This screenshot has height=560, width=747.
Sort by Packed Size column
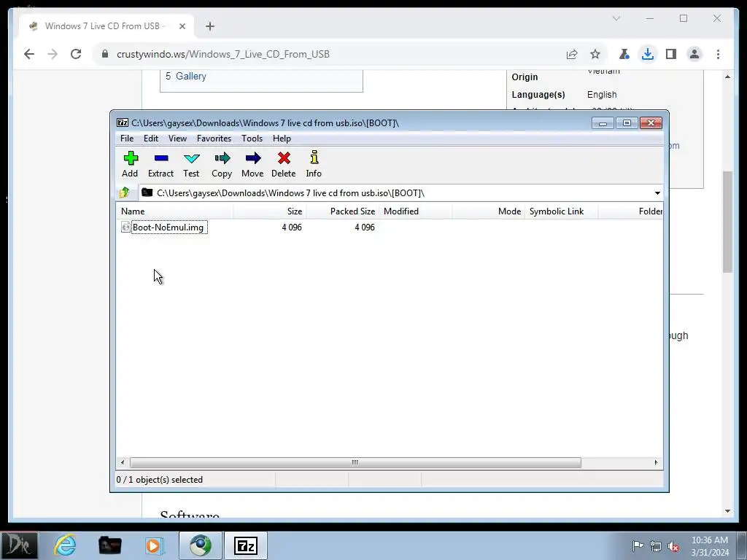tap(342, 211)
